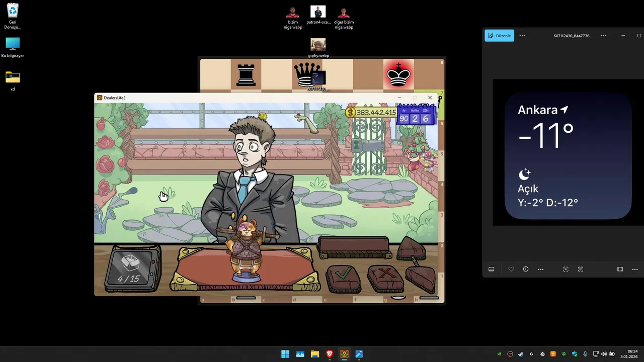644x362 pixels.
Task: Select bizim niga.webp desktop file
Action: 293,18
